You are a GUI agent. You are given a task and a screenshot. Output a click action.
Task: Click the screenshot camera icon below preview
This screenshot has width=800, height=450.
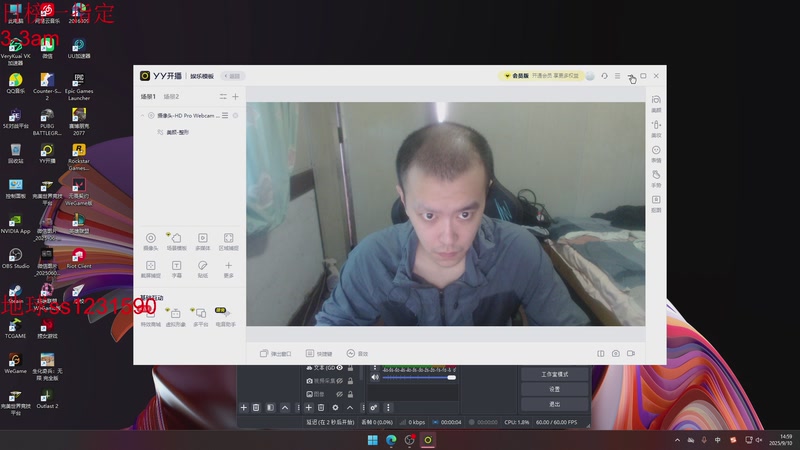click(x=616, y=354)
